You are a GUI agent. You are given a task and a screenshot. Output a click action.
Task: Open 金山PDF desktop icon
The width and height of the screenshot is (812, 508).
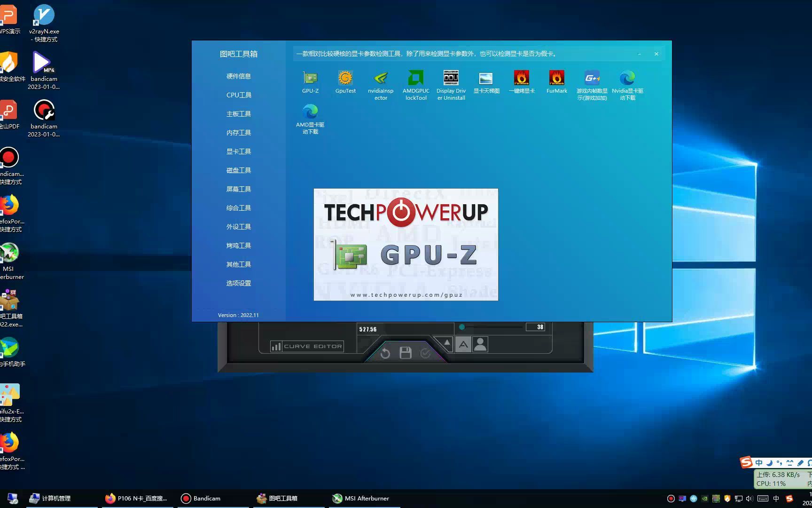click(9, 114)
